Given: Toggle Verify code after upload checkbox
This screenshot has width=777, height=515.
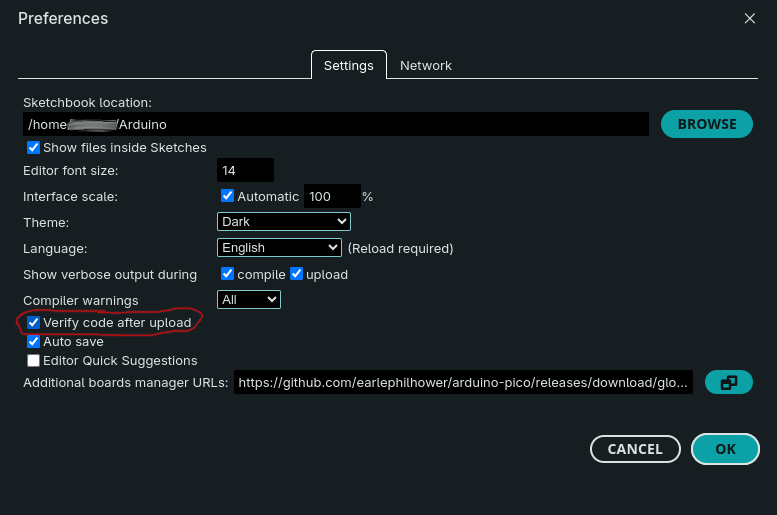Looking at the screenshot, I should [34, 323].
